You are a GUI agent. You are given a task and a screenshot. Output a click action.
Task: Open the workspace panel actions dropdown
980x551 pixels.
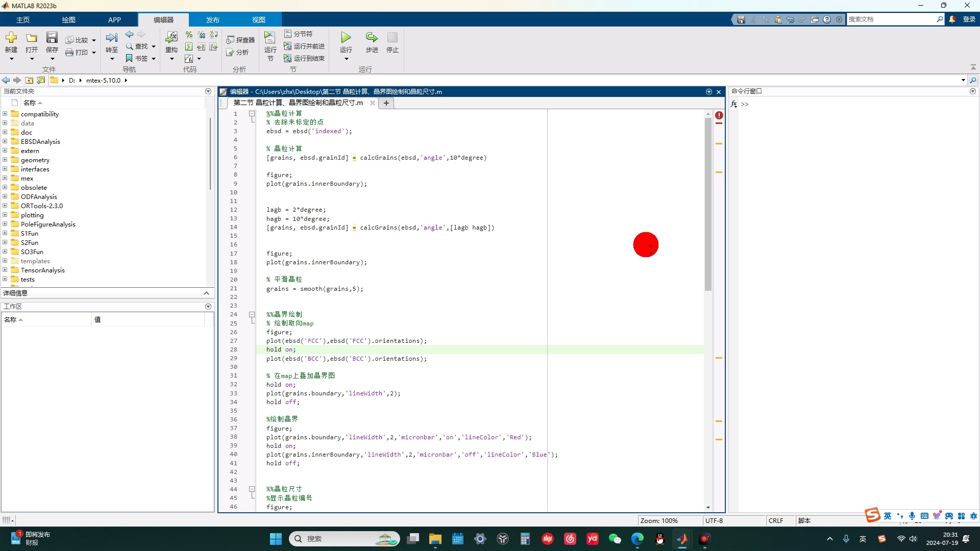208,307
